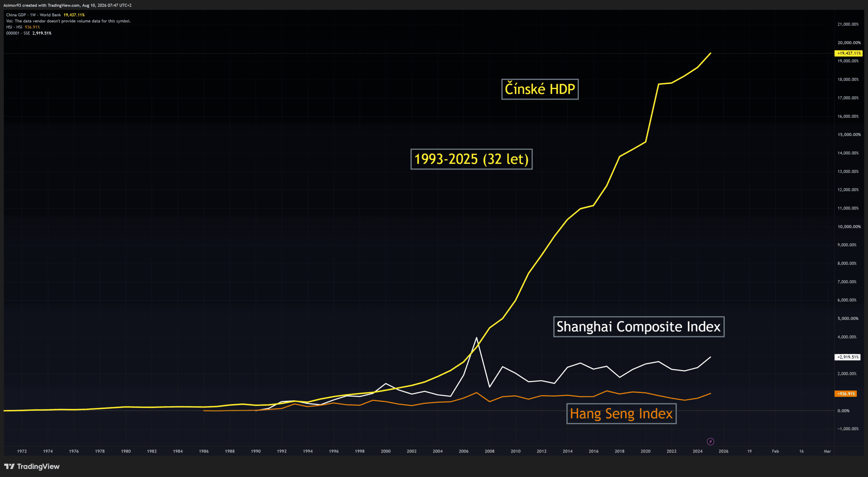Click the 2,919.51% value in the SSE legend
Image resolution: width=868 pixels, height=477 pixels.
[42, 33]
